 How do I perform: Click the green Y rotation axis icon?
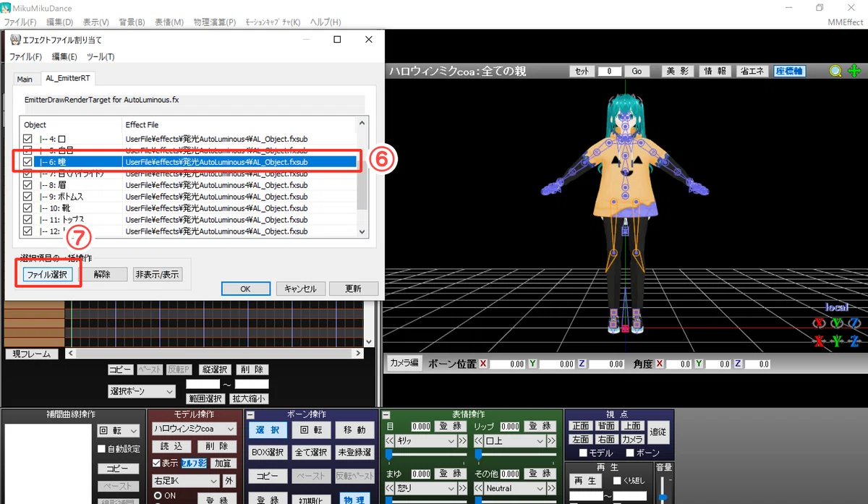point(837,323)
